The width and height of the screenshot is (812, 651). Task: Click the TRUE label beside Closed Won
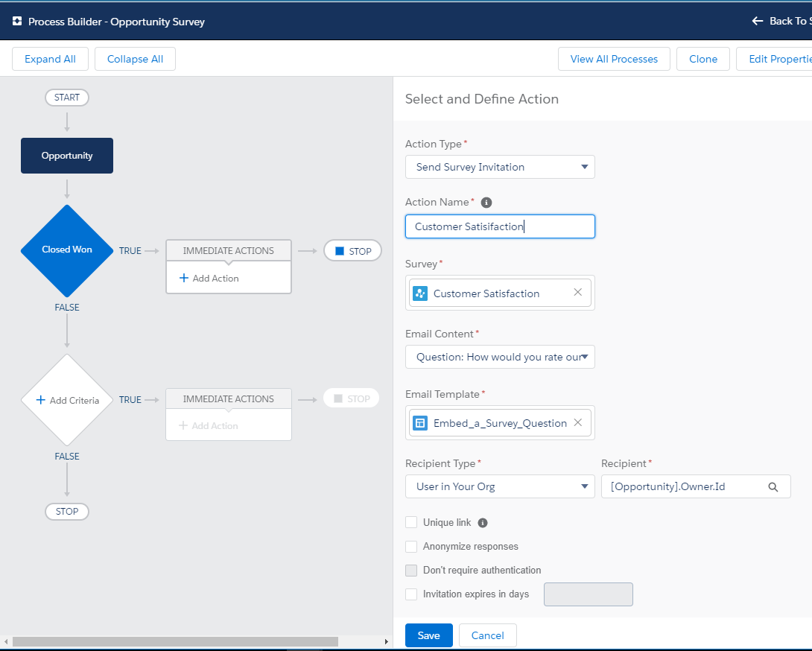coord(130,251)
